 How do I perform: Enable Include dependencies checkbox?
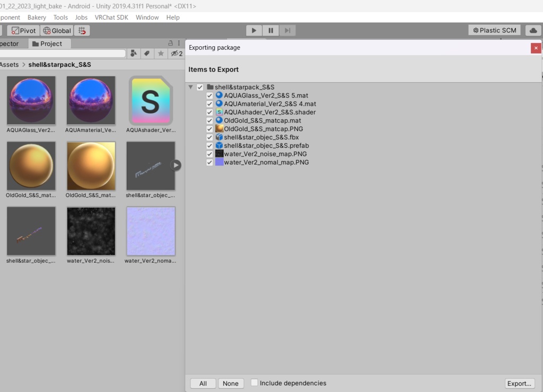[254, 382]
